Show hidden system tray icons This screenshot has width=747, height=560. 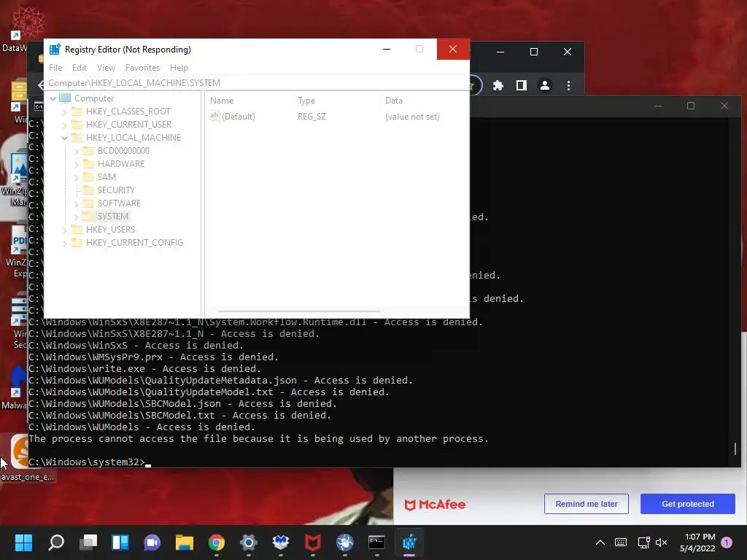(x=600, y=542)
